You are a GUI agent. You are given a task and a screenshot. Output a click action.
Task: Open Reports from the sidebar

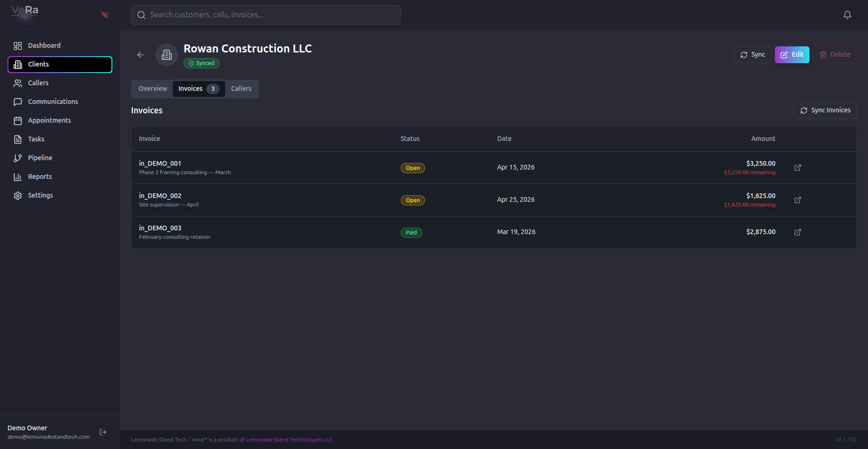click(x=60, y=177)
